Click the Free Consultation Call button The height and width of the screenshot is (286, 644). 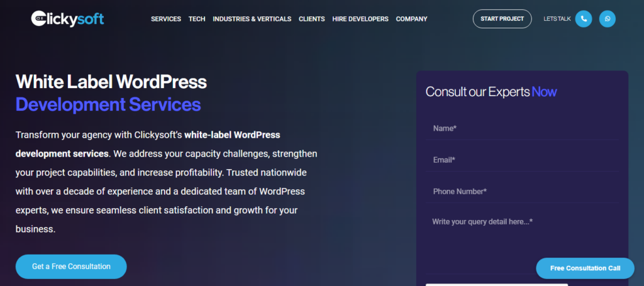[x=585, y=268]
